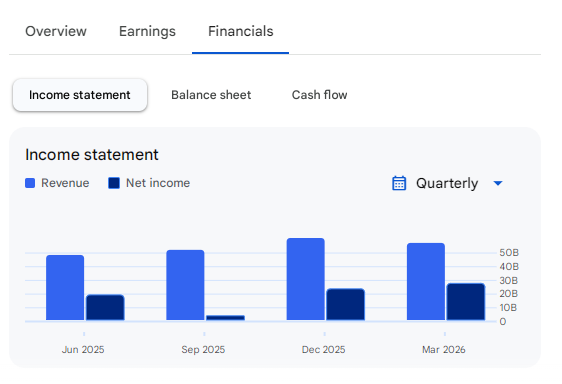Click the calendar icon beside Quarterly
This screenshot has width=562, height=384.
coord(399,183)
